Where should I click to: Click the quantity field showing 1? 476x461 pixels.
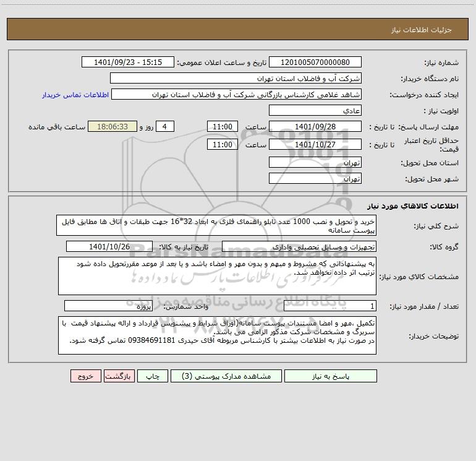[330, 306]
